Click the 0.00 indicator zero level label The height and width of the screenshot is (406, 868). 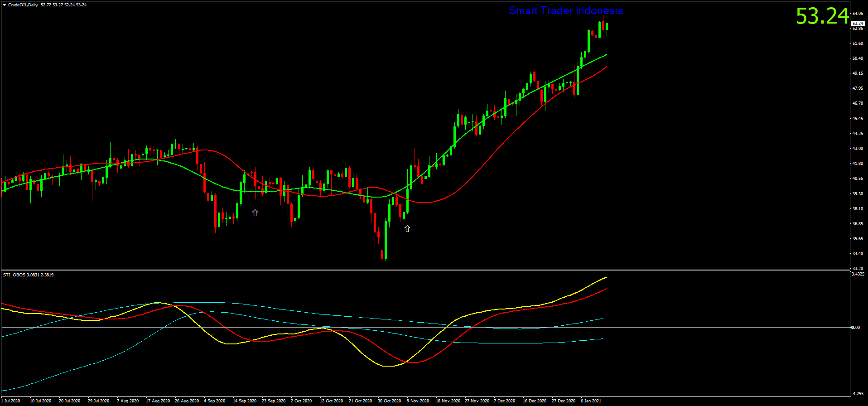pos(856,327)
